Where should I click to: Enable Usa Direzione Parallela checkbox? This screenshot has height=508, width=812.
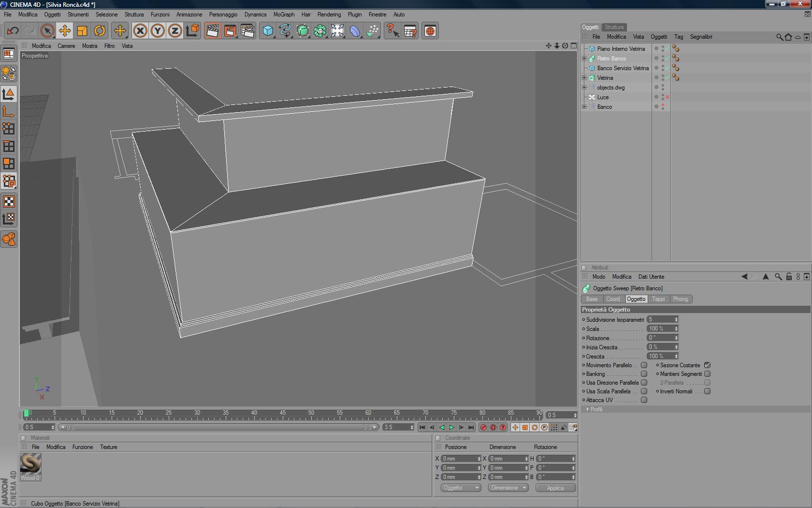click(644, 383)
